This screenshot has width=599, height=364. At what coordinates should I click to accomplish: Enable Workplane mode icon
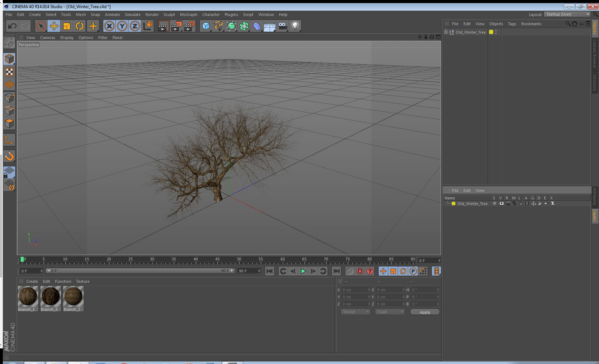click(9, 85)
